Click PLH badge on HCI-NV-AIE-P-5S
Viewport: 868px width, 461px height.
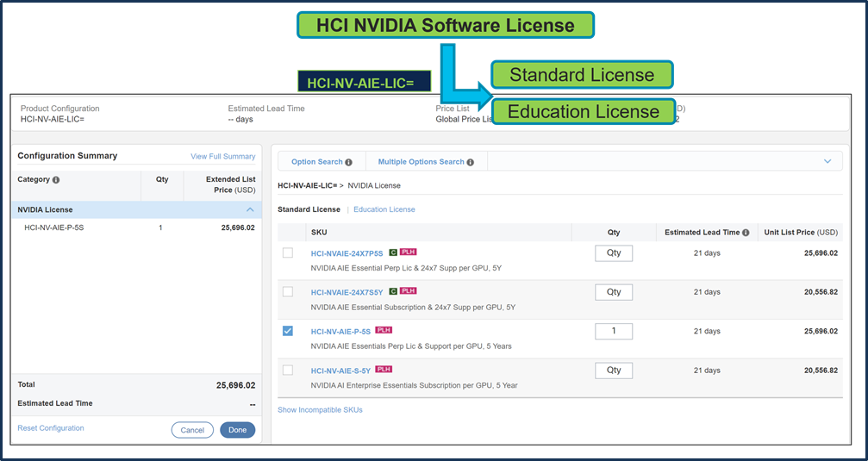pyautogui.click(x=384, y=330)
